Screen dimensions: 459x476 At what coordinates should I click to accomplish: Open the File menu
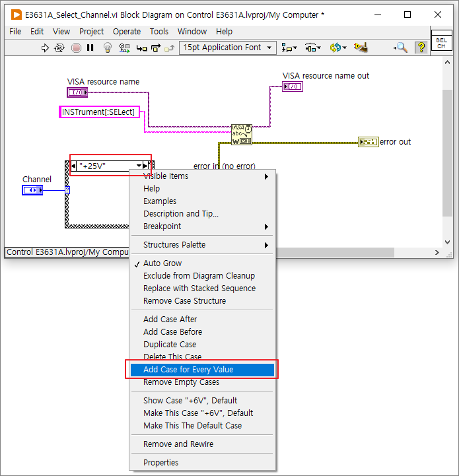coord(15,32)
